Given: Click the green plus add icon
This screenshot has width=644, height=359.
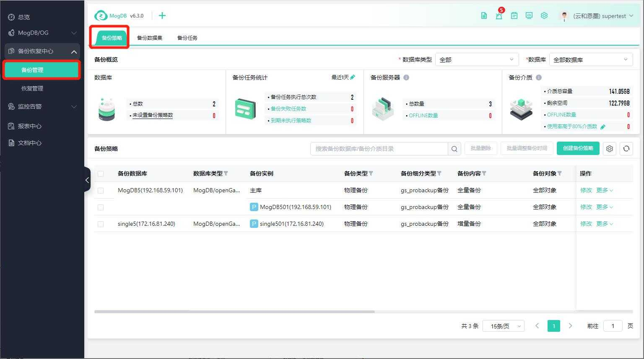Looking at the screenshot, I should (x=162, y=15).
